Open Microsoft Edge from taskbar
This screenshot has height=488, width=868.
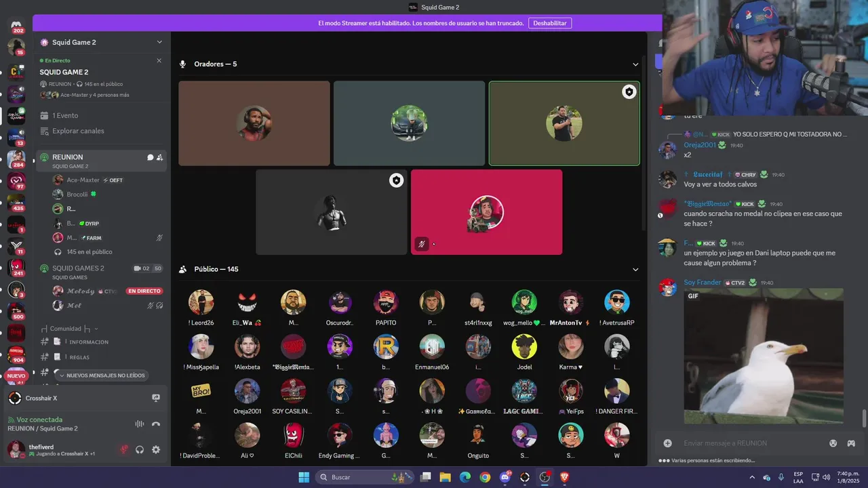click(465, 477)
